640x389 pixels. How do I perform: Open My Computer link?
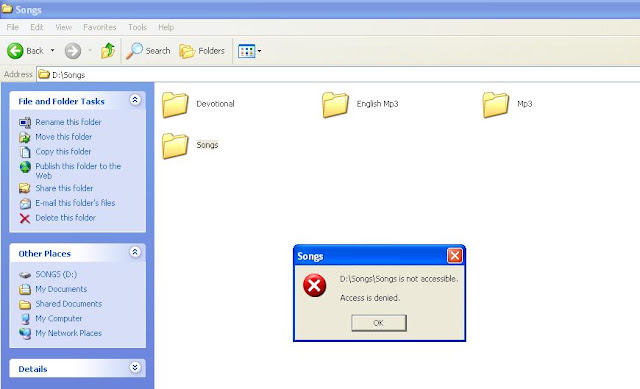point(58,318)
